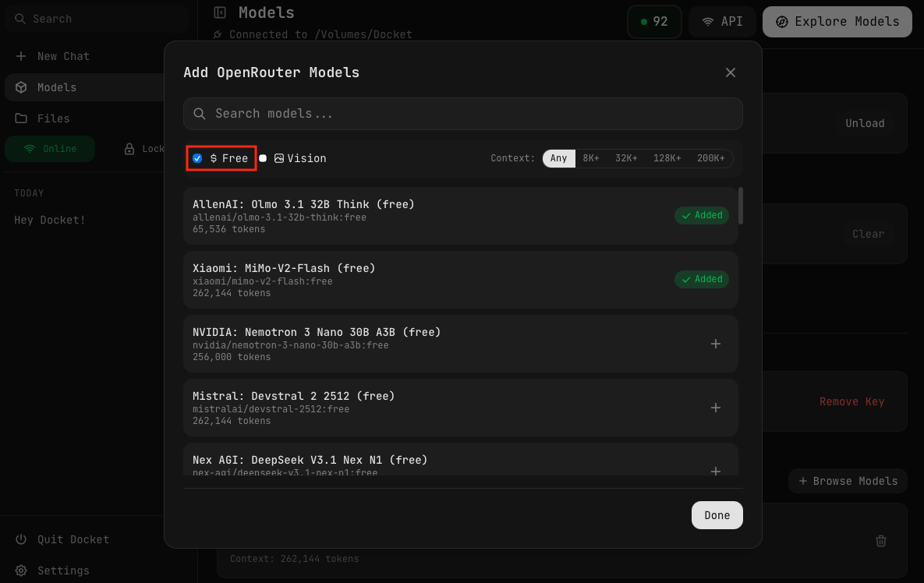Open Explore Models
The height and width of the screenshot is (583, 924).
point(837,22)
